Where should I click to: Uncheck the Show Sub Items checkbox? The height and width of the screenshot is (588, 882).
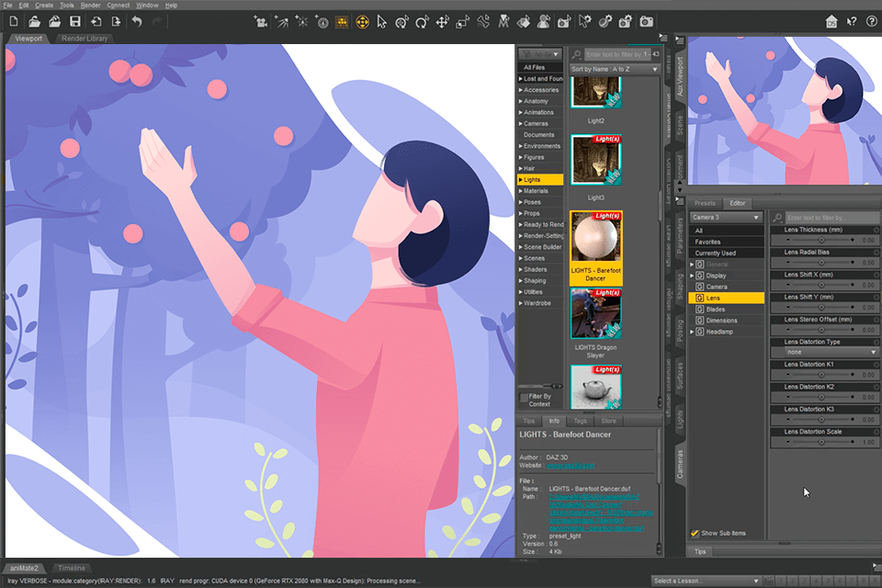pyautogui.click(x=695, y=533)
